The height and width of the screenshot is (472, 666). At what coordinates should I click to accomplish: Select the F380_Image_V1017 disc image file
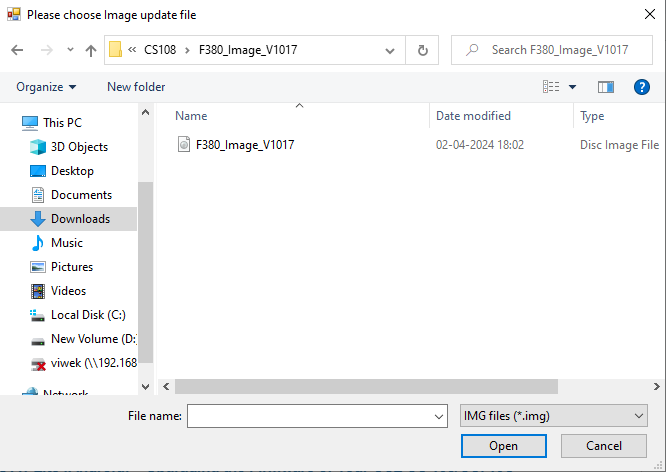[x=244, y=145]
